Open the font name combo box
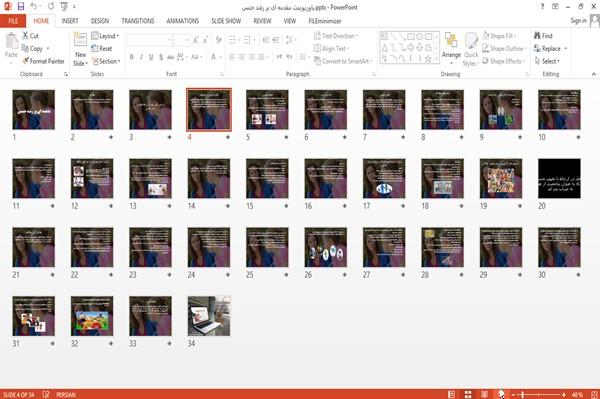This screenshot has width=600, height=399. tap(149, 40)
